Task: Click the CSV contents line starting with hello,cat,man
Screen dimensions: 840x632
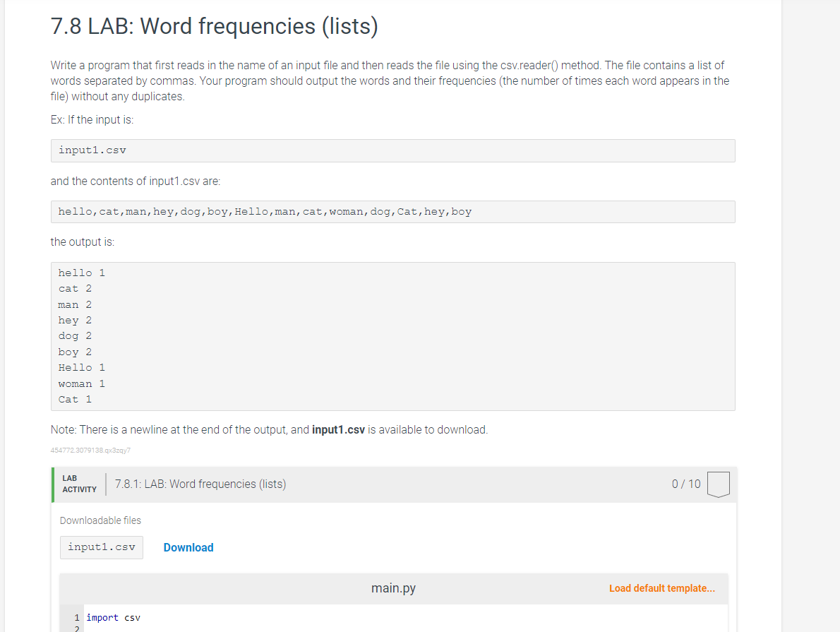Action: (x=392, y=212)
